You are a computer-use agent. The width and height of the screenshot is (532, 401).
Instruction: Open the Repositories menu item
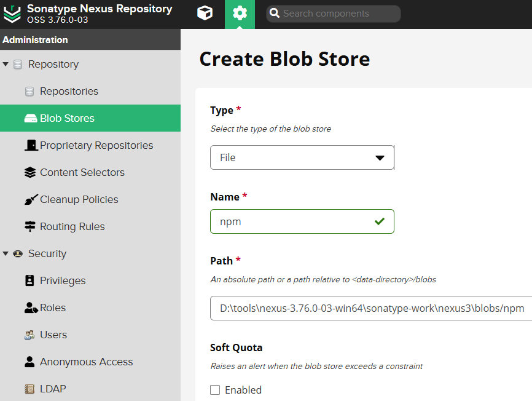pos(90,91)
